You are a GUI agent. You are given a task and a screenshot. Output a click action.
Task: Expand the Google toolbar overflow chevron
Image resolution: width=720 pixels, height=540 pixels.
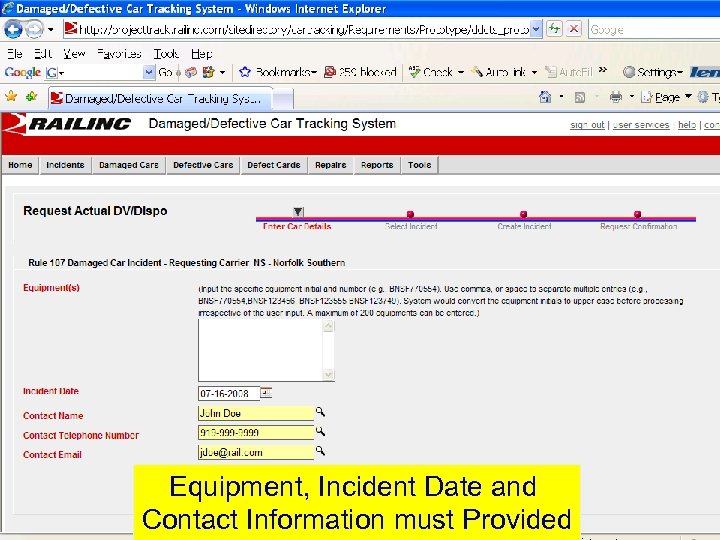coord(603,70)
